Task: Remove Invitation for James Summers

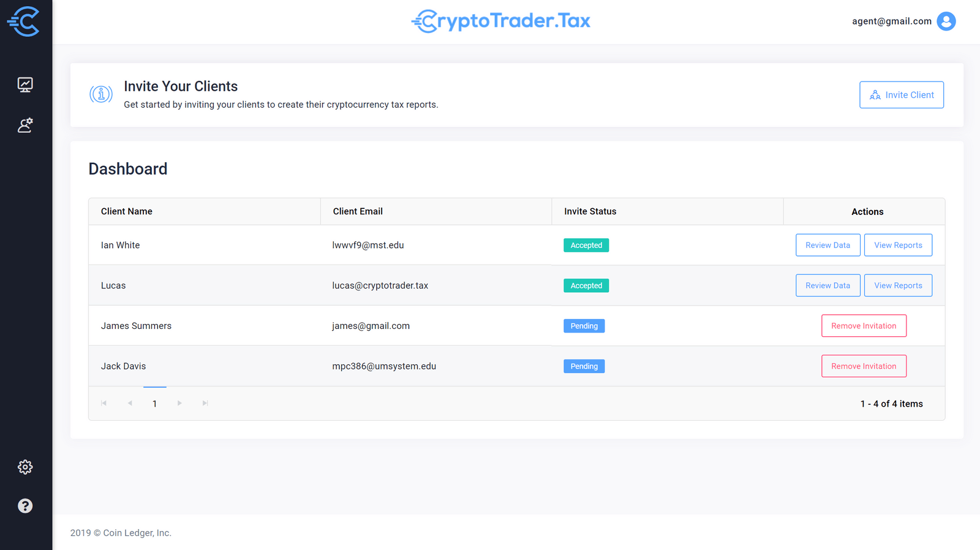Action: (x=864, y=326)
